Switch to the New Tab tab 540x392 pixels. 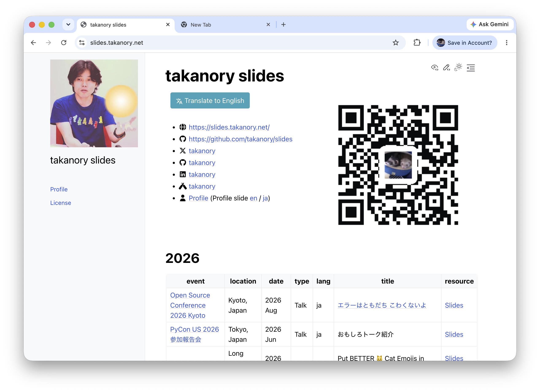point(226,25)
